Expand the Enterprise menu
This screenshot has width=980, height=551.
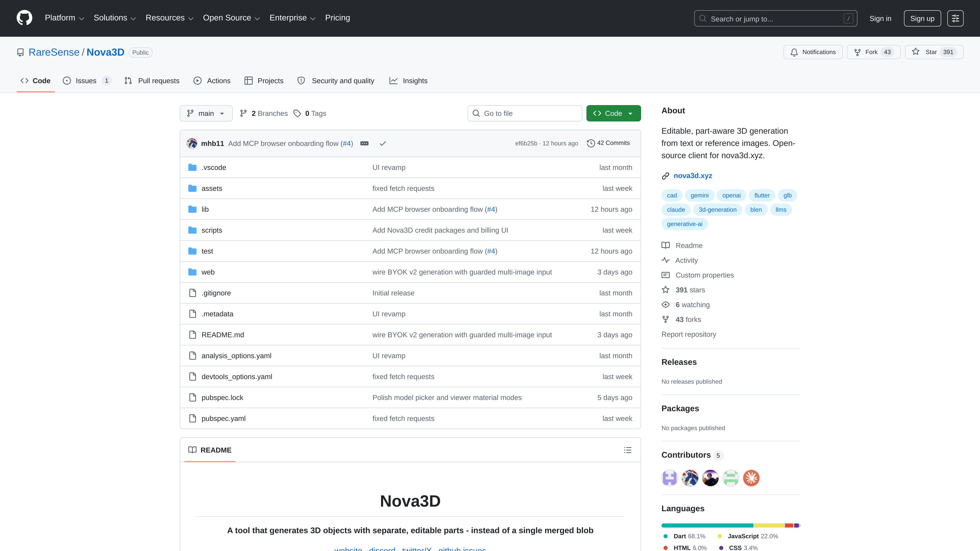[292, 18]
